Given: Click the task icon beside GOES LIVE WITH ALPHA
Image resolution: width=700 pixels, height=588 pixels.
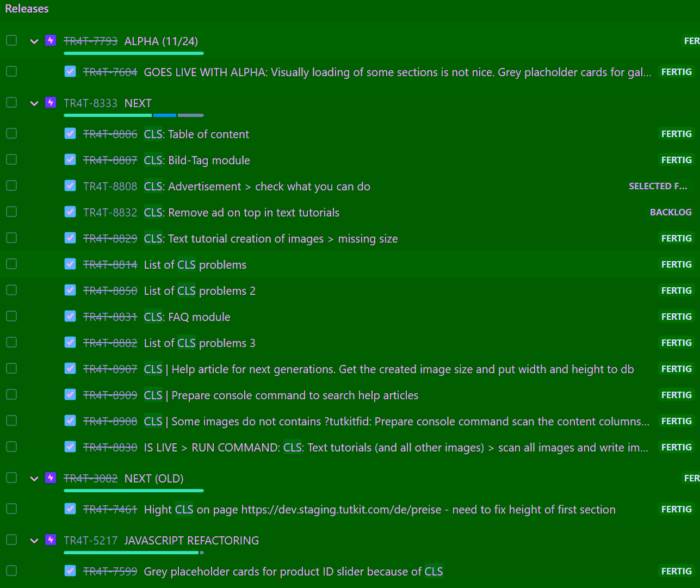Looking at the screenshot, I should 70,71.
